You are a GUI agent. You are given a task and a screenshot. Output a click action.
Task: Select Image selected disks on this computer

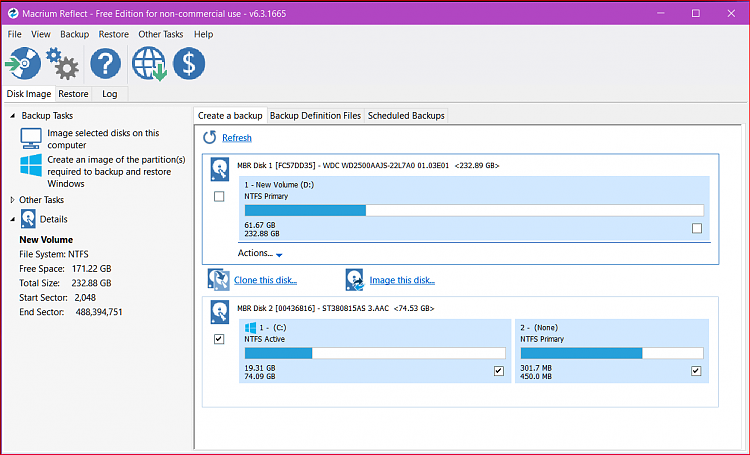click(103, 139)
